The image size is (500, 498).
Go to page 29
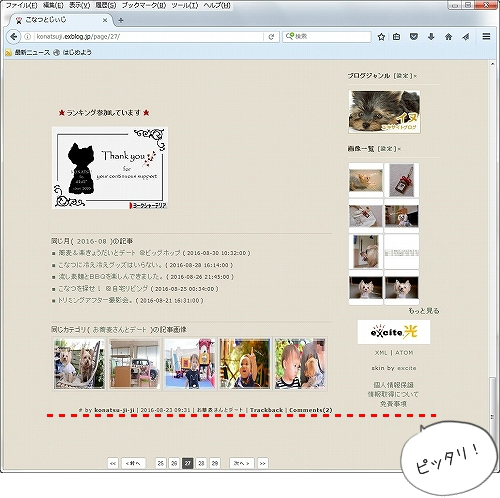[215, 463]
